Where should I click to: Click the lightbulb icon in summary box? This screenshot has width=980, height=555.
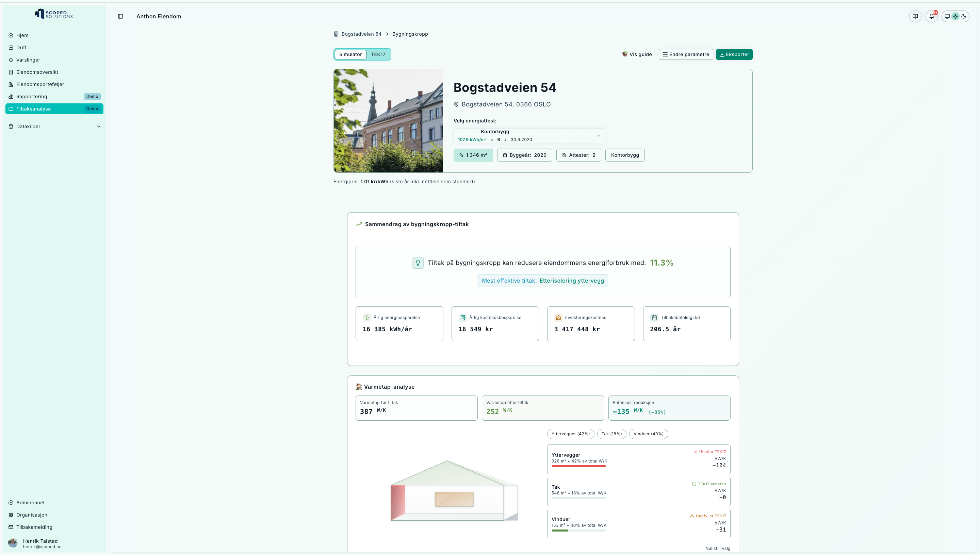(418, 263)
